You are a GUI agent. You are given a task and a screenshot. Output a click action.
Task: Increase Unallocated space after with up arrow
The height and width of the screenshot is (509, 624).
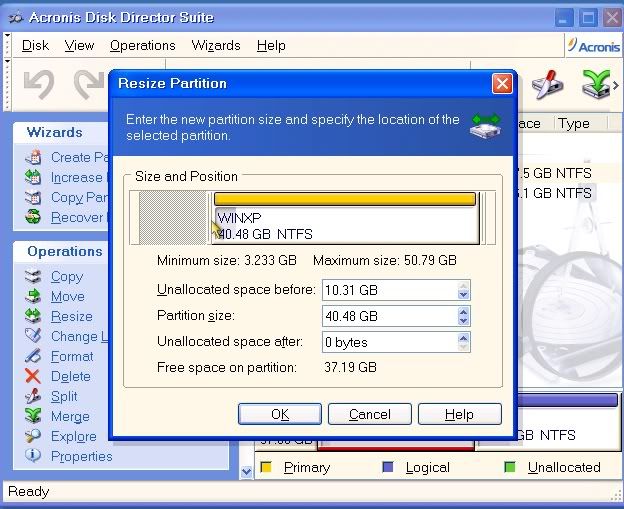coord(463,337)
